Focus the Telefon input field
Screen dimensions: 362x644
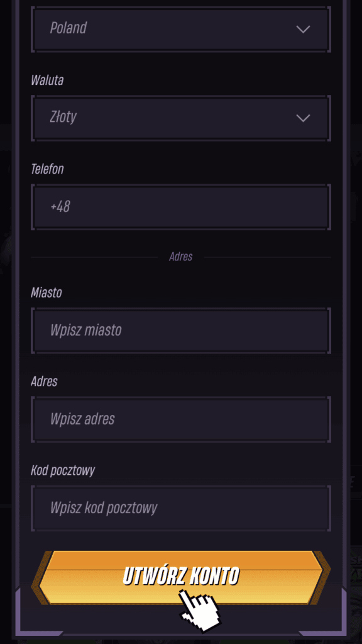(181, 206)
